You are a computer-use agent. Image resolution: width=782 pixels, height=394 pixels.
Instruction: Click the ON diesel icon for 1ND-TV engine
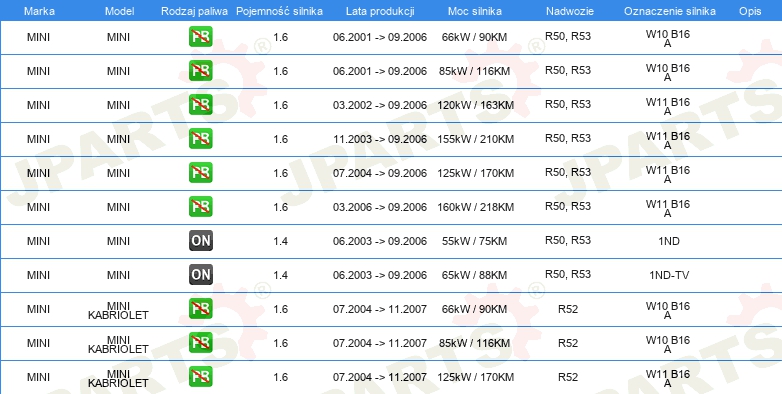pos(200,275)
